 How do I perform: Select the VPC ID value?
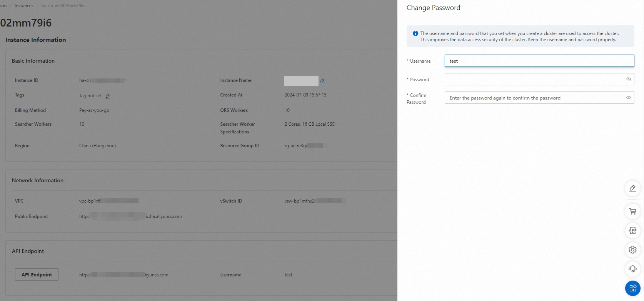[109, 201]
